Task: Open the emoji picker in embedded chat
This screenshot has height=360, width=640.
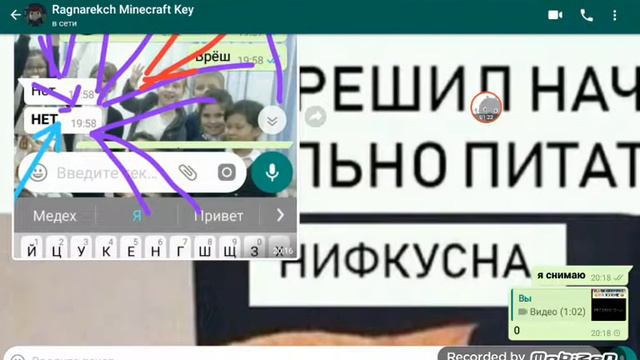Action: [38, 173]
